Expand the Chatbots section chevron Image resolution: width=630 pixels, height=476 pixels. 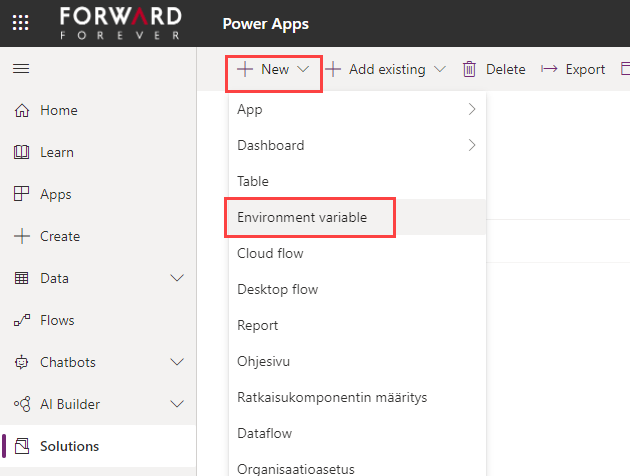178,363
